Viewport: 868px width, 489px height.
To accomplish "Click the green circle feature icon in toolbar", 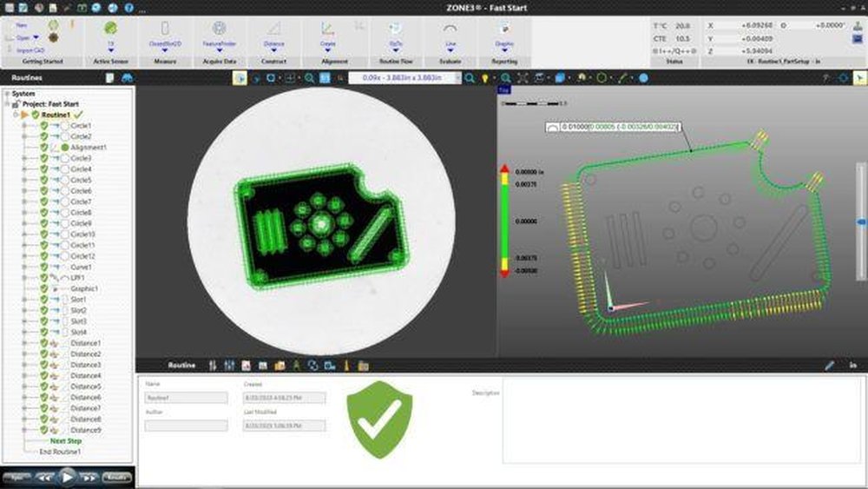I will [602, 78].
